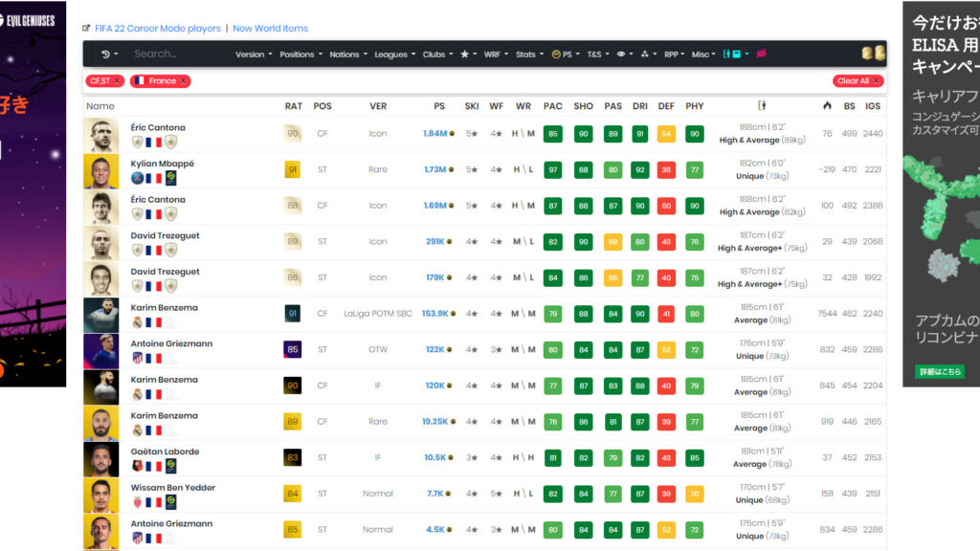Click Kylian Mbappé's player photo
Screen dimensions: 980x551
click(x=100, y=170)
